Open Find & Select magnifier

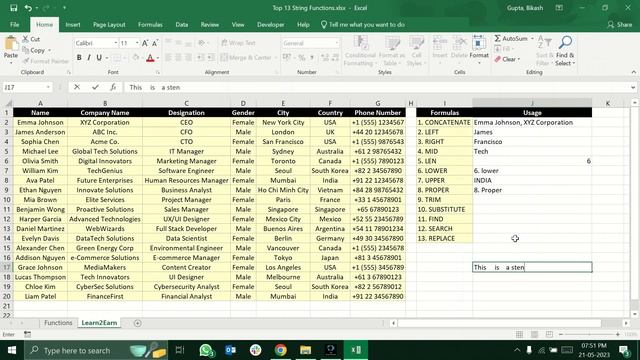565,51
